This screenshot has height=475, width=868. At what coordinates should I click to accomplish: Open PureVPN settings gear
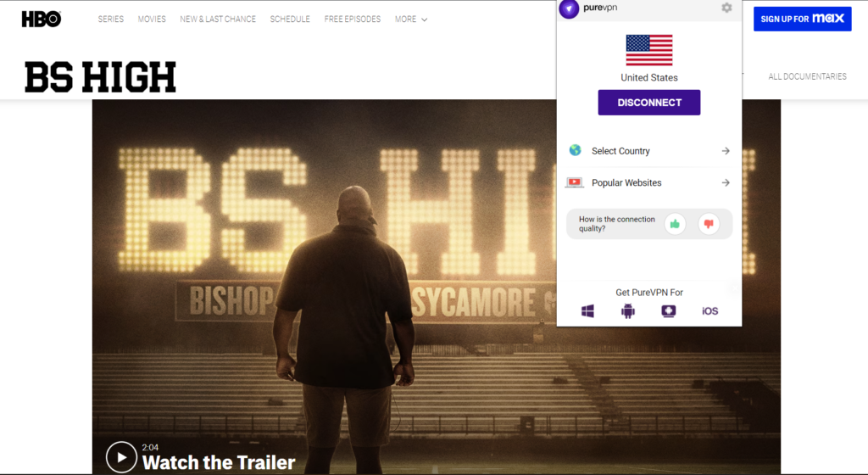click(x=726, y=8)
